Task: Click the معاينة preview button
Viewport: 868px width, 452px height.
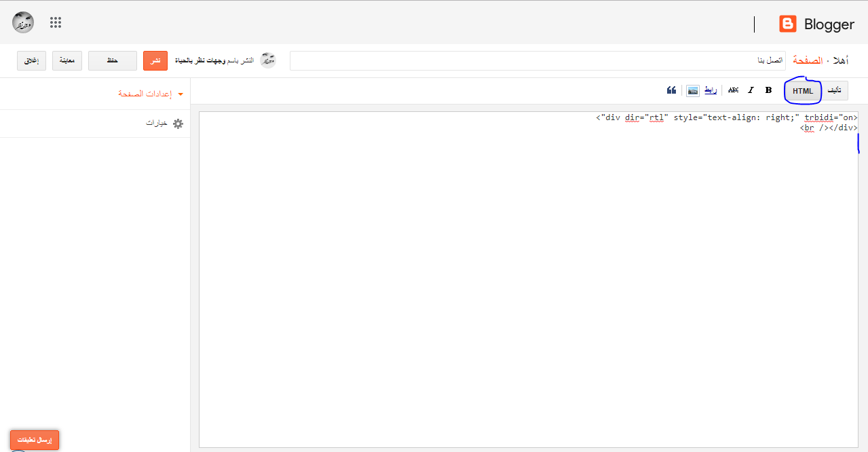Action: click(x=67, y=60)
